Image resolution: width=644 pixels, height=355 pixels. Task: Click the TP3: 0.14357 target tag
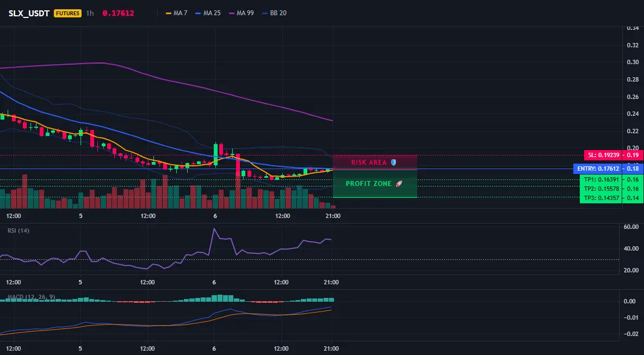pyautogui.click(x=602, y=198)
